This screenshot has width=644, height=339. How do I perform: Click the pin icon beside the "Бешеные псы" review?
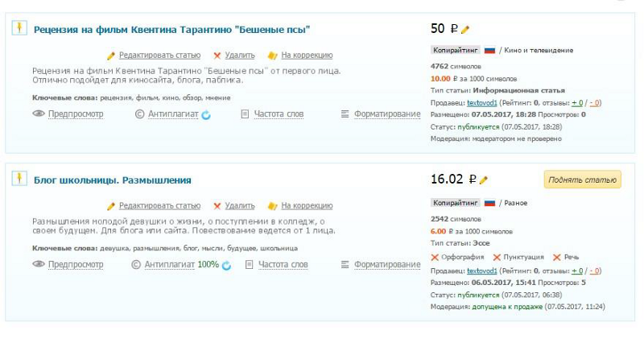tap(19, 28)
